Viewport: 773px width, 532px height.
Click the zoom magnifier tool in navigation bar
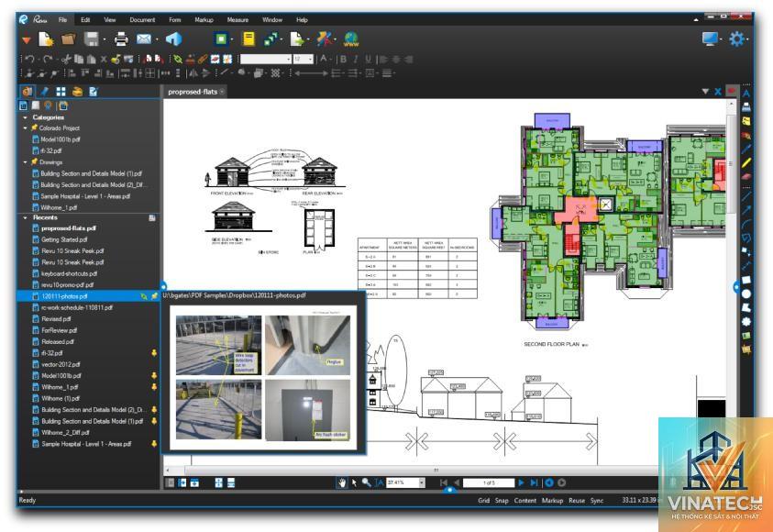click(366, 482)
